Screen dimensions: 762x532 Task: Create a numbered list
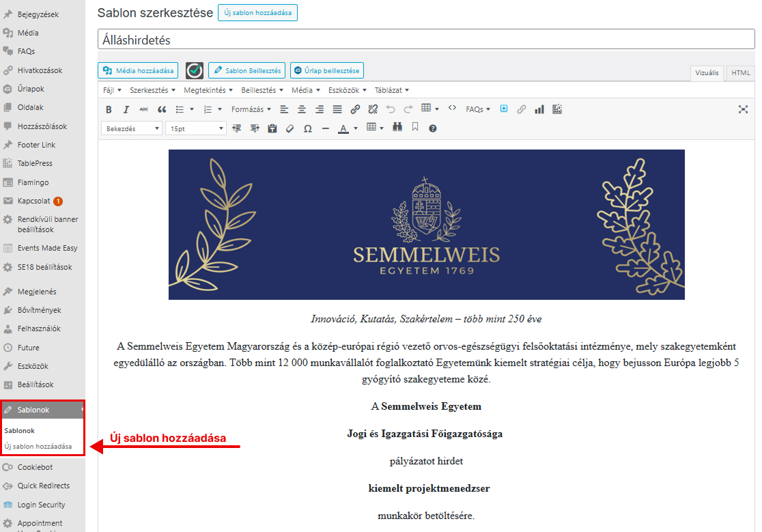208,110
